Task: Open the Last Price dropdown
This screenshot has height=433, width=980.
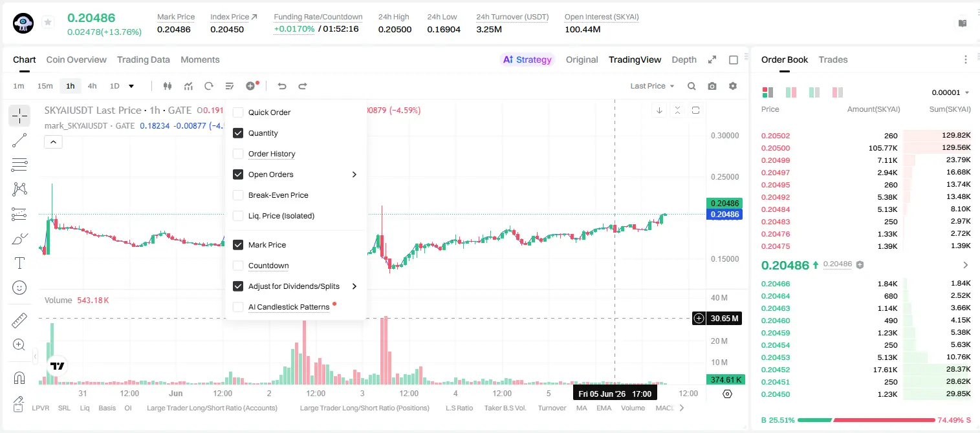Action: (652, 86)
